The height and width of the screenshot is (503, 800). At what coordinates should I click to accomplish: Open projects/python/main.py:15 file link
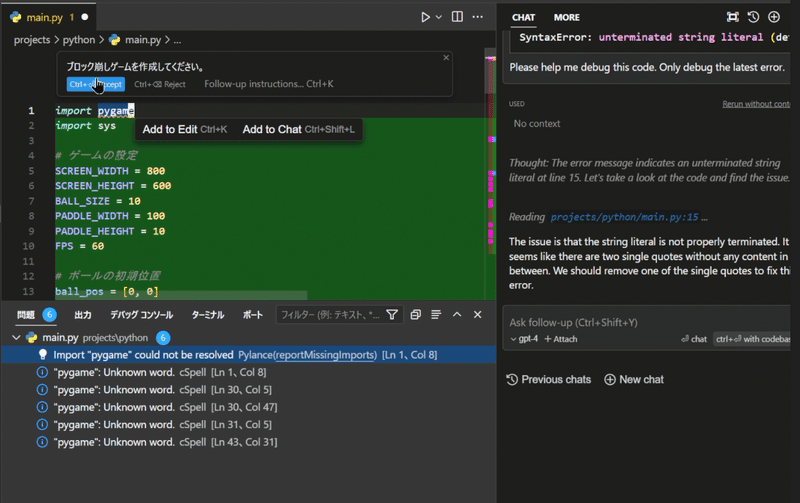pyautogui.click(x=624, y=217)
